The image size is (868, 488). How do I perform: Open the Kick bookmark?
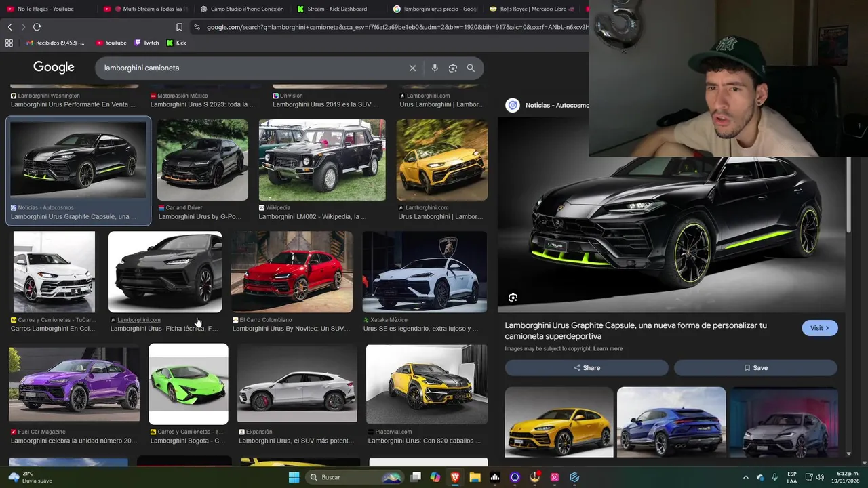tap(176, 43)
